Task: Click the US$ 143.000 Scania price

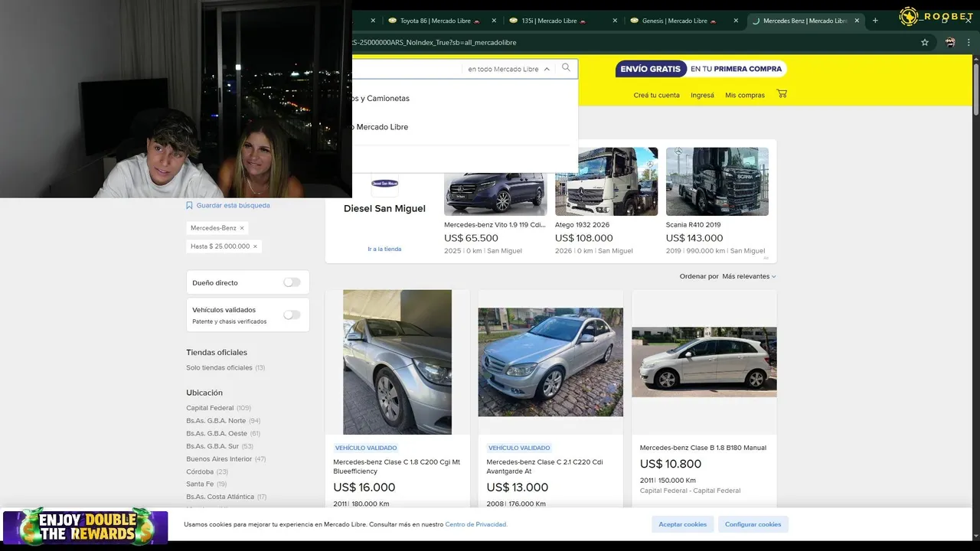Action: click(x=696, y=238)
